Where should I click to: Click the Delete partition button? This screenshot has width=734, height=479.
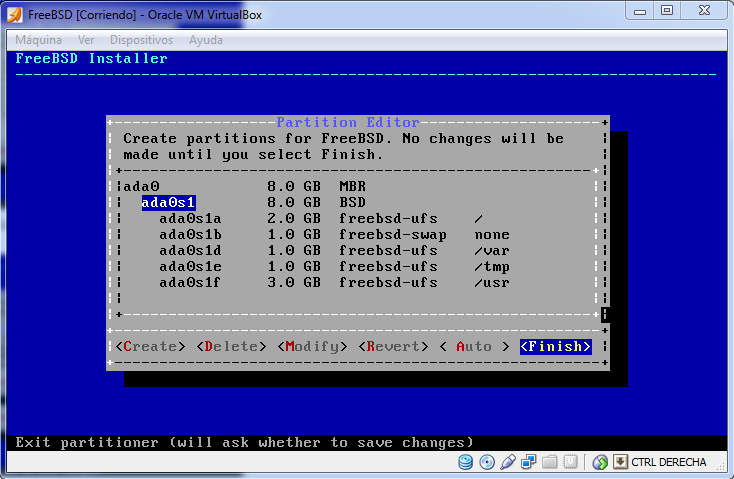pyautogui.click(x=231, y=346)
